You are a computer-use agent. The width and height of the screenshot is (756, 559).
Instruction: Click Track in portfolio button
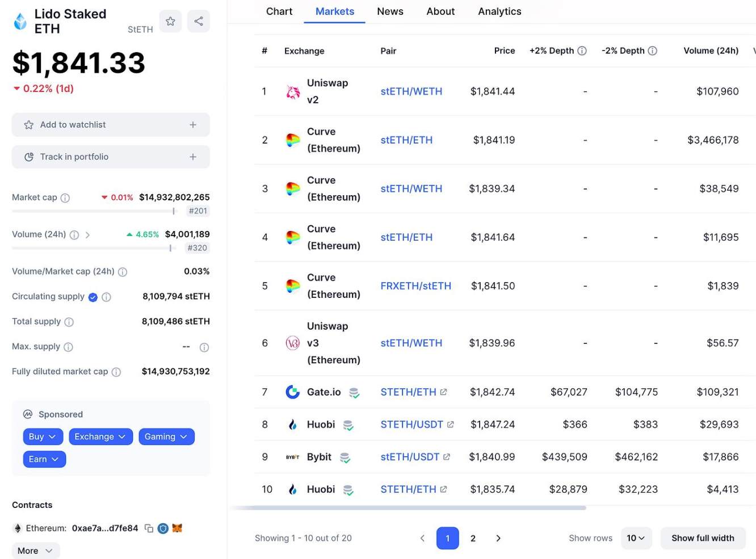tap(111, 157)
